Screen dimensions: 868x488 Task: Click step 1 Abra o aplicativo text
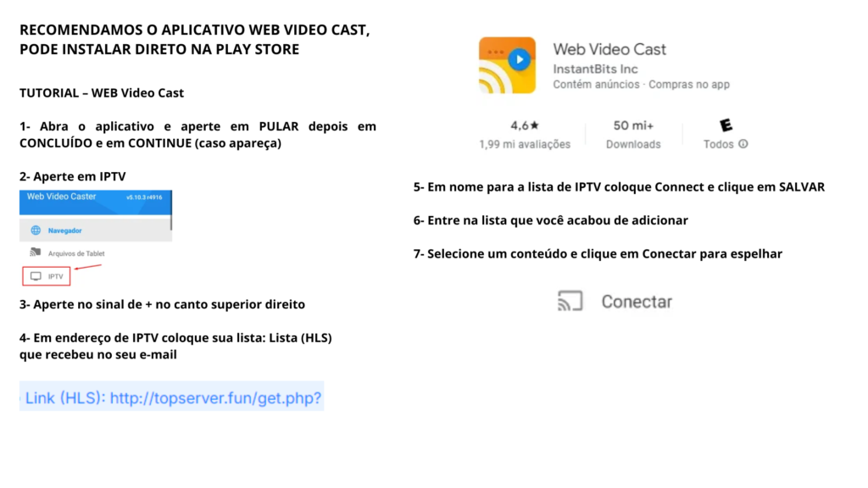pos(198,135)
